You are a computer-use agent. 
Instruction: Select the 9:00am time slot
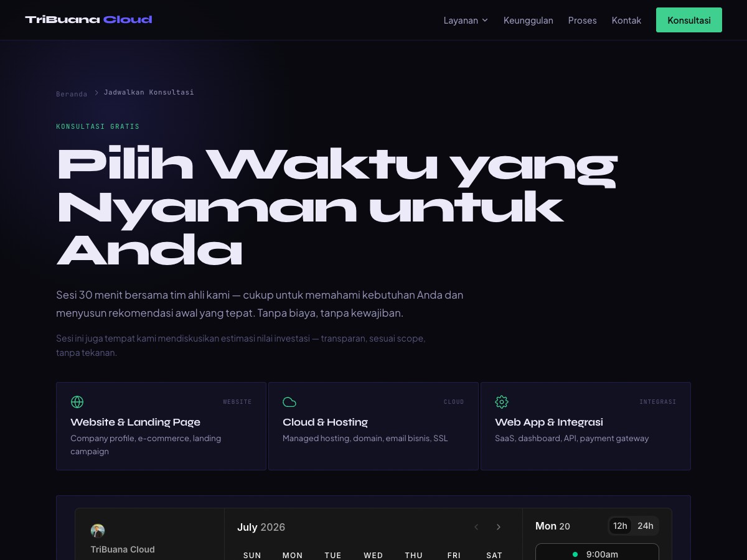[x=597, y=552]
